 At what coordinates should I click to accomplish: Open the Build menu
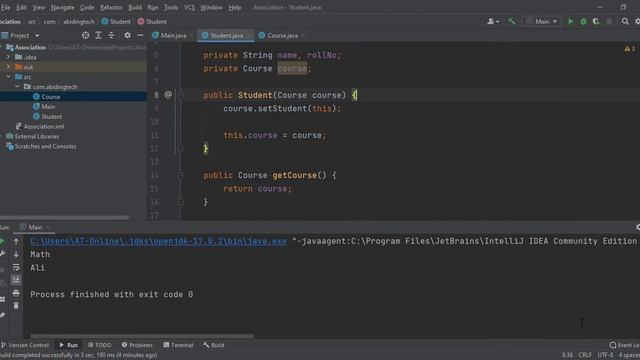coord(135,7)
